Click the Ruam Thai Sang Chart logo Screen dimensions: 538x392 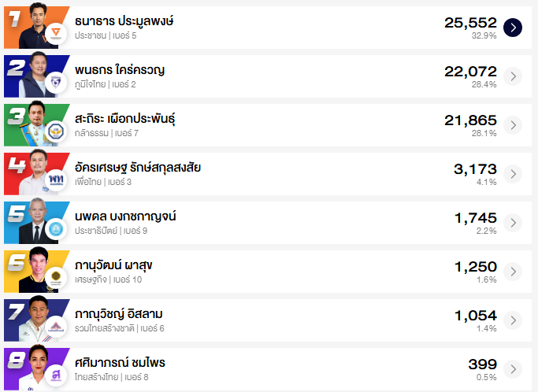56,326
